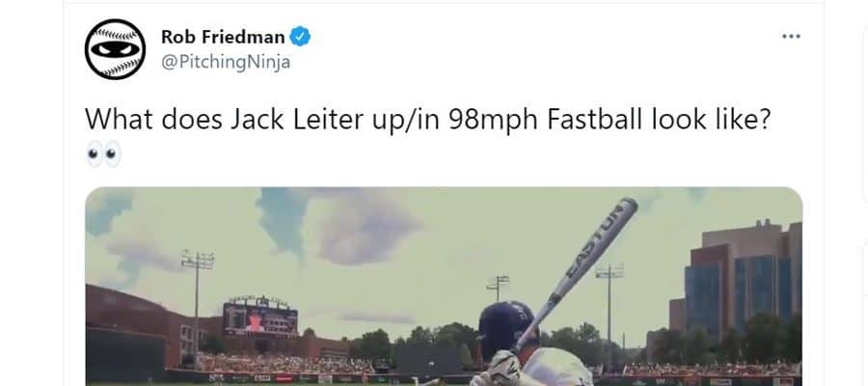Click the center light pole behind batter

[x=499, y=288]
